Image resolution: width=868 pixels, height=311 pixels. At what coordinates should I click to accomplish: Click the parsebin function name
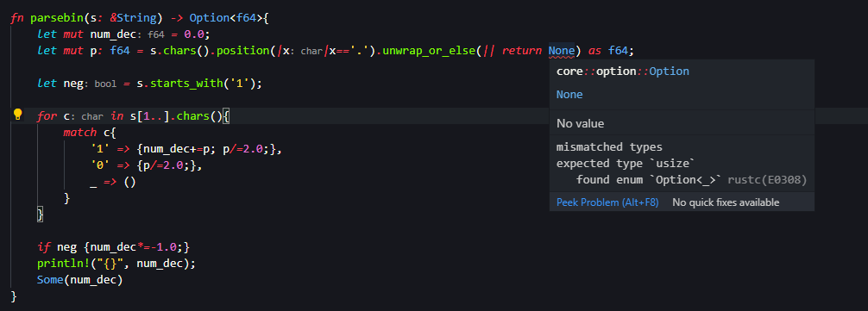click(56, 18)
